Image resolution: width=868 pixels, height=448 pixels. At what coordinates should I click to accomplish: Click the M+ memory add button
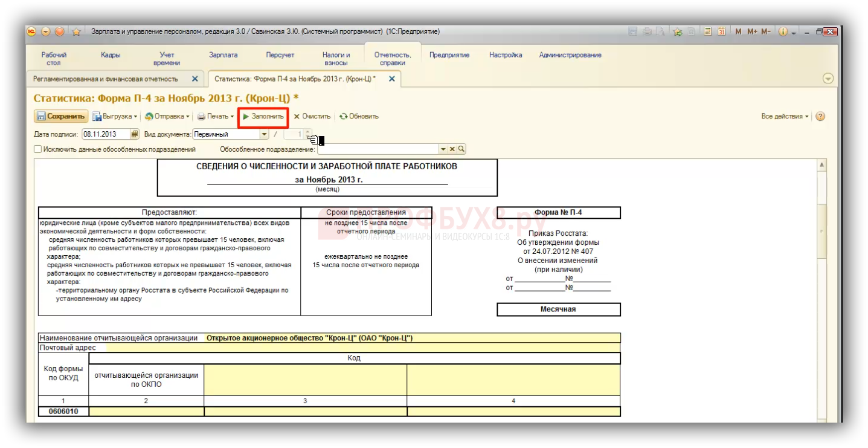pos(752,32)
